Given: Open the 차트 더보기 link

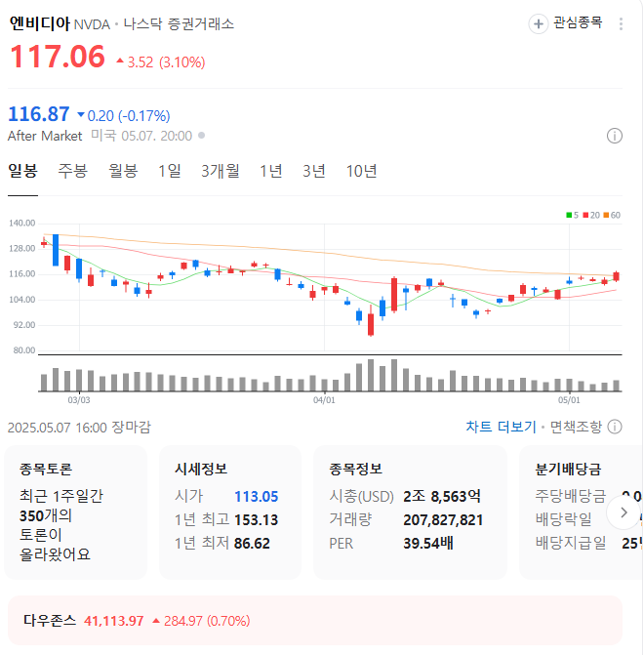Looking at the screenshot, I should [x=501, y=427].
